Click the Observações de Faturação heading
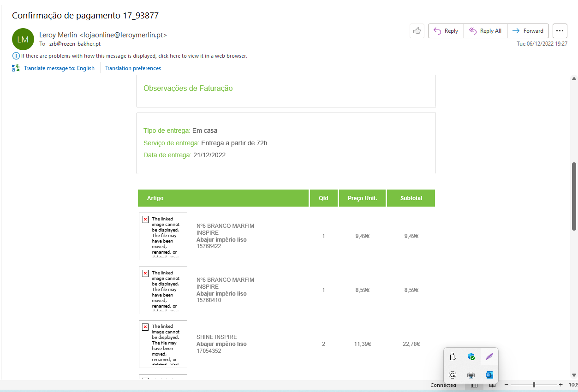 188,88
